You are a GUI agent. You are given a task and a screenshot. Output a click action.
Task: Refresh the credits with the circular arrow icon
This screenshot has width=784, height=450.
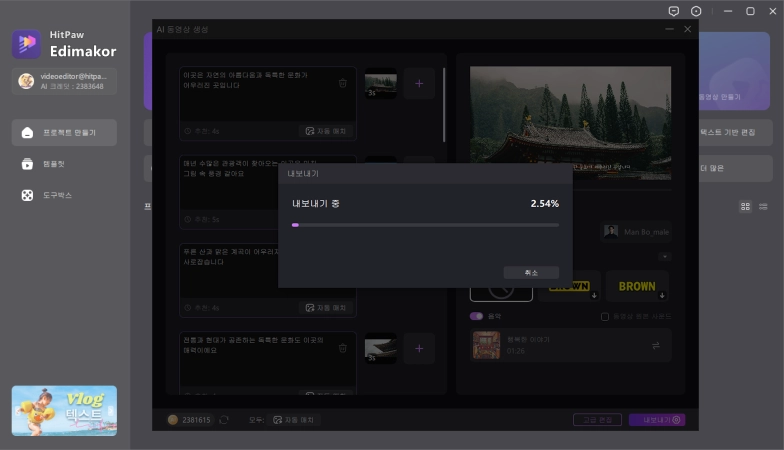[x=224, y=420]
